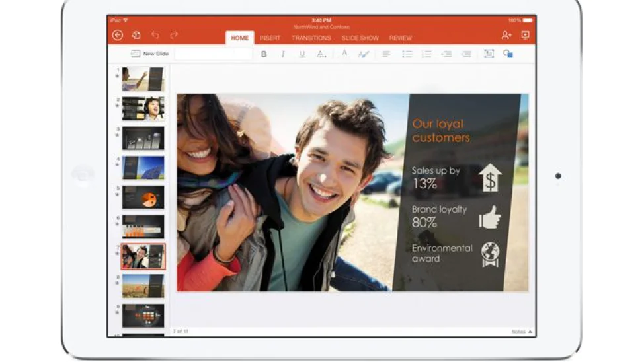Tap the font name field
This screenshot has height=362, width=644.
click(213, 54)
